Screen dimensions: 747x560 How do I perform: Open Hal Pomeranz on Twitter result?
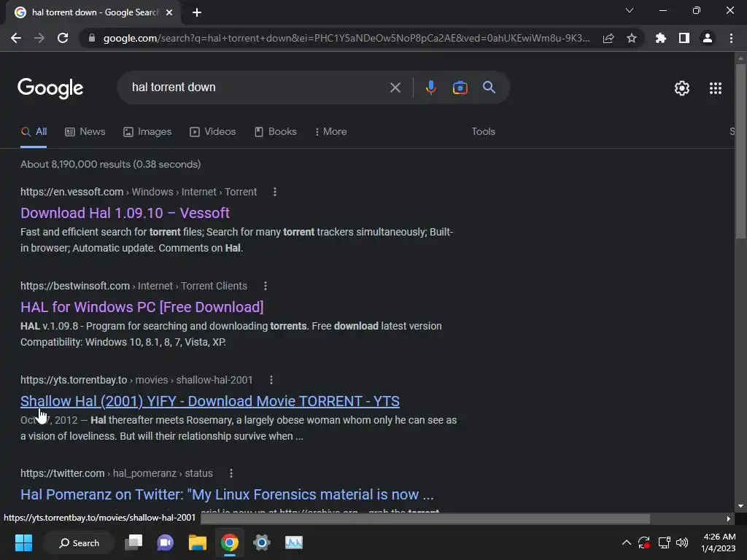pyautogui.click(x=227, y=494)
